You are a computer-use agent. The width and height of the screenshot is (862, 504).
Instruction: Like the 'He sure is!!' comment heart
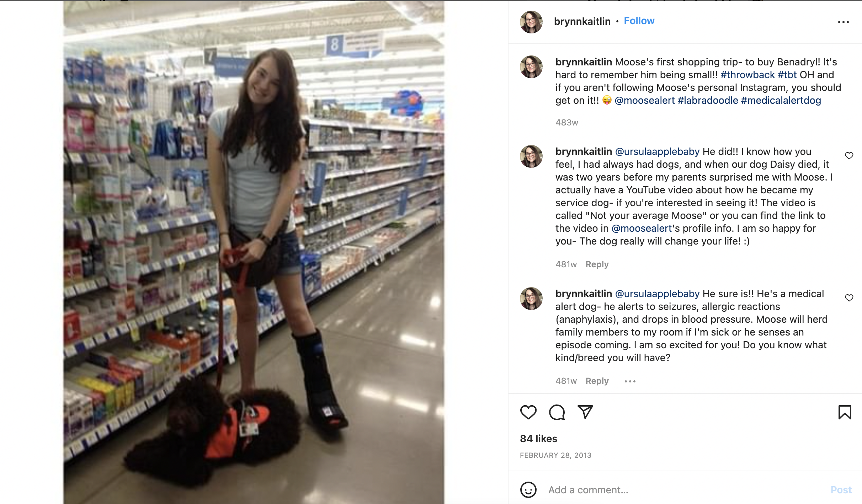click(x=849, y=298)
